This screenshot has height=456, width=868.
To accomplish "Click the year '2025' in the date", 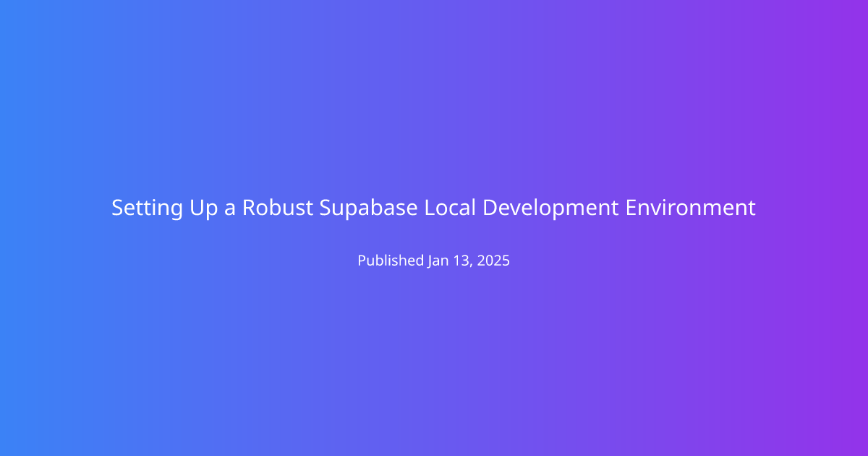I will pyautogui.click(x=493, y=261).
